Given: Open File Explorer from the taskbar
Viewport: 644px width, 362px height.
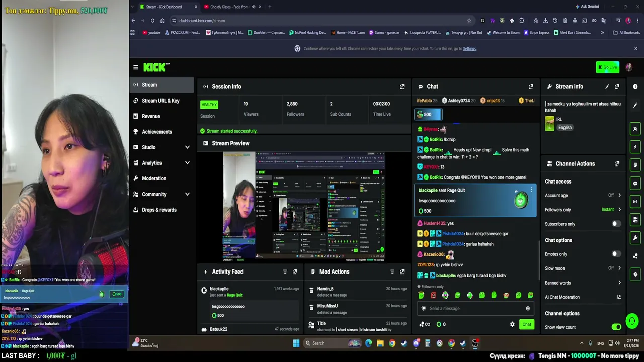Looking at the screenshot, I should click(380, 343).
